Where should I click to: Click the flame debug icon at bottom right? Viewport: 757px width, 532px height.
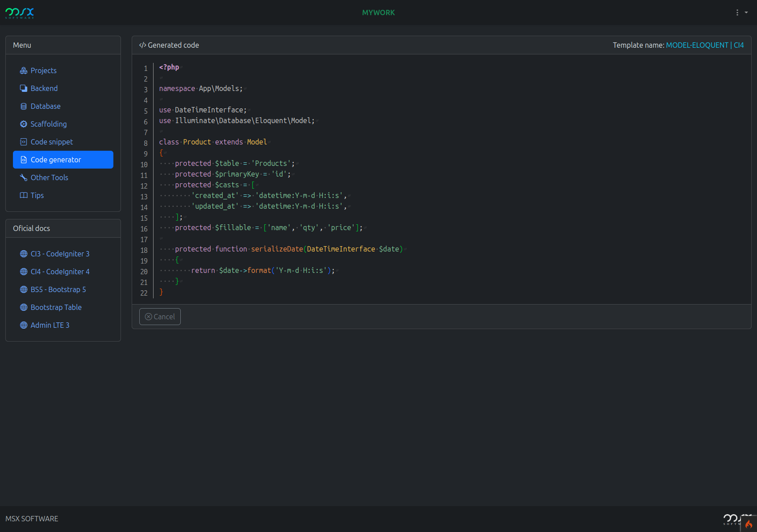pos(749,524)
